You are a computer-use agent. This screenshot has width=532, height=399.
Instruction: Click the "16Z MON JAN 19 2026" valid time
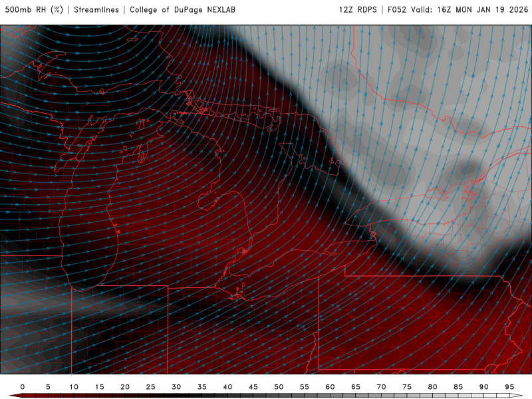point(483,10)
